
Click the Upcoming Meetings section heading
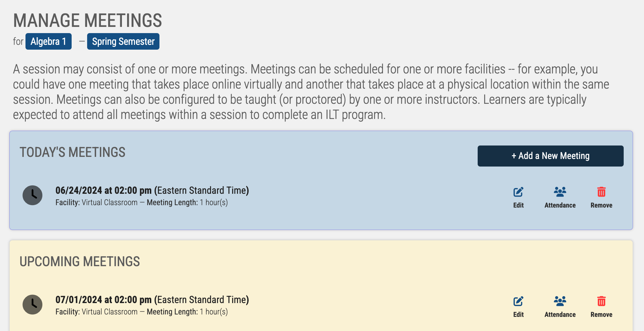click(x=80, y=261)
